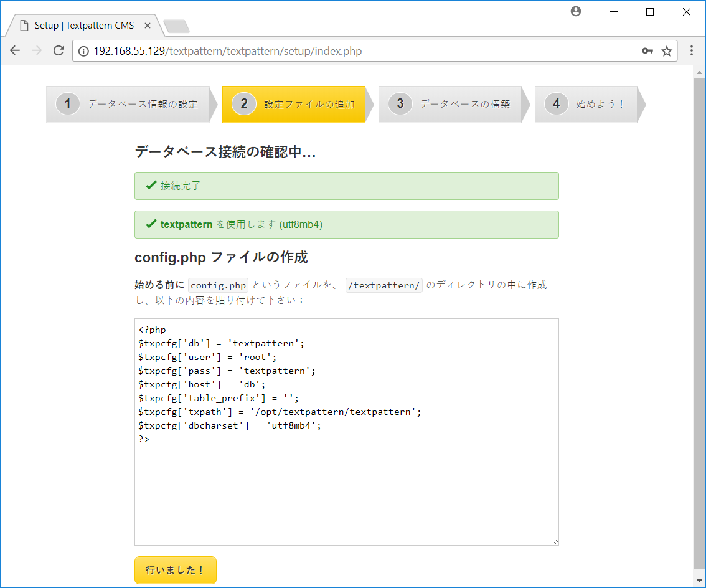
Task: Click the page reload icon
Action: tap(59, 50)
